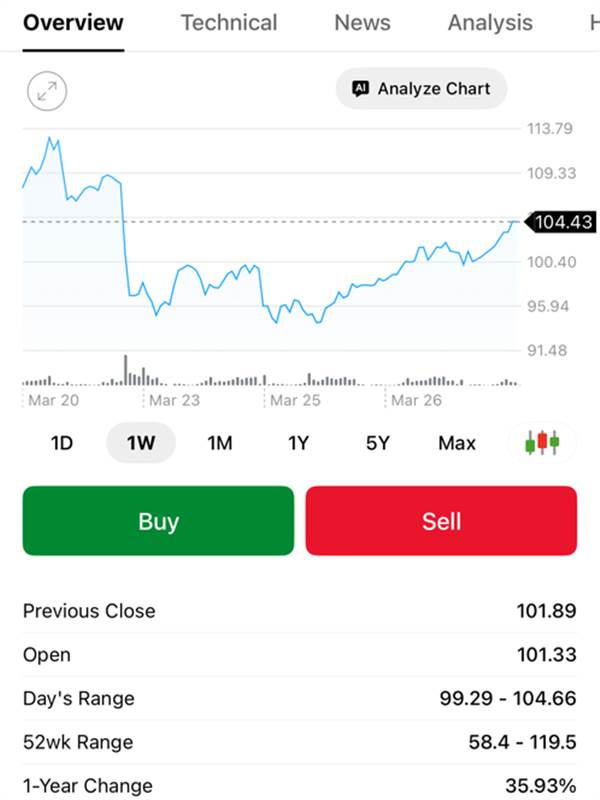
Task: Open the News tab
Action: click(x=362, y=23)
